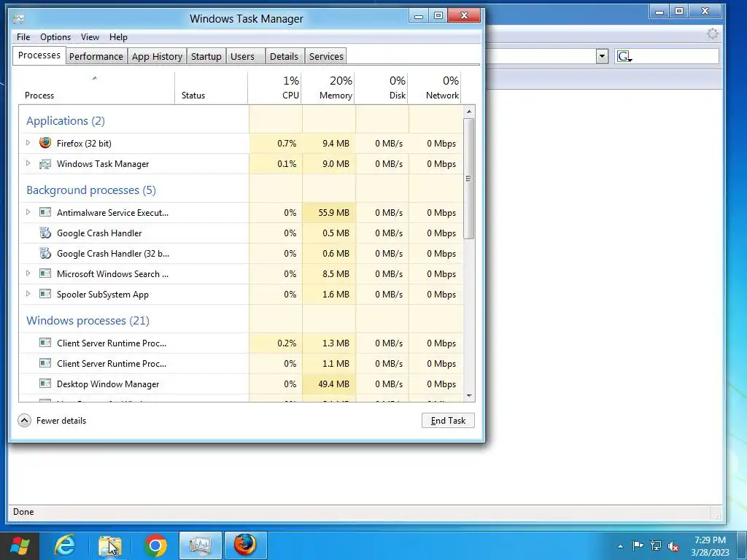
Task: Open the Windows Start button
Action: 19,545
